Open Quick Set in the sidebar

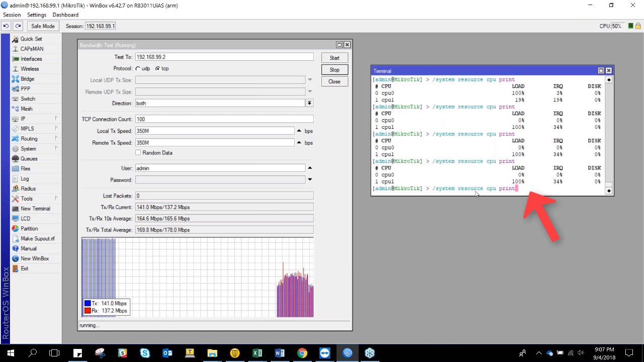pyautogui.click(x=31, y=39)
